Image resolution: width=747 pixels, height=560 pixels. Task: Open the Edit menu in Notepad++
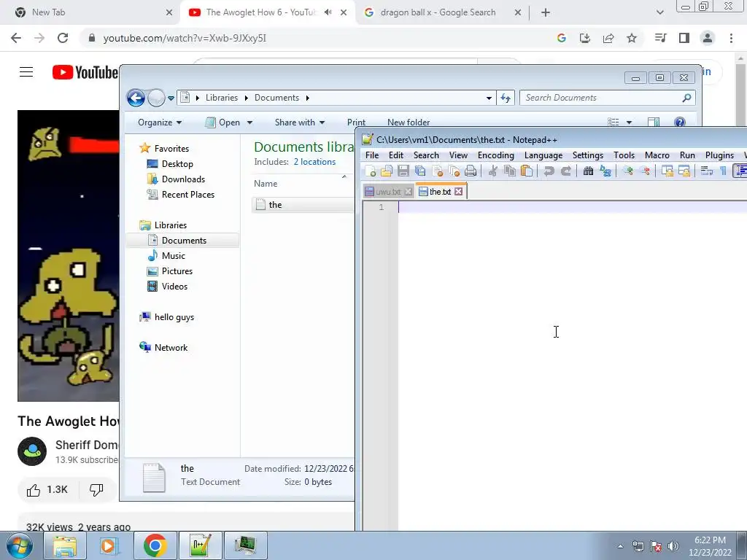click(x=395, y=155)
